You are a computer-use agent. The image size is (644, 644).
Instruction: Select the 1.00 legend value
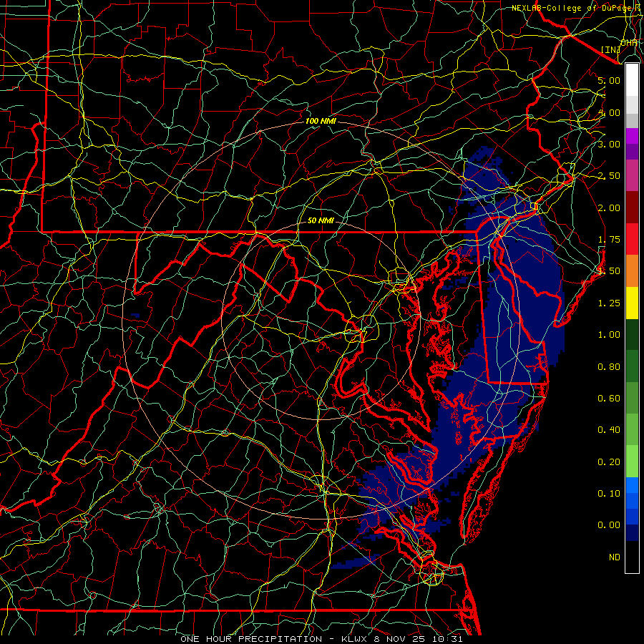609,335
